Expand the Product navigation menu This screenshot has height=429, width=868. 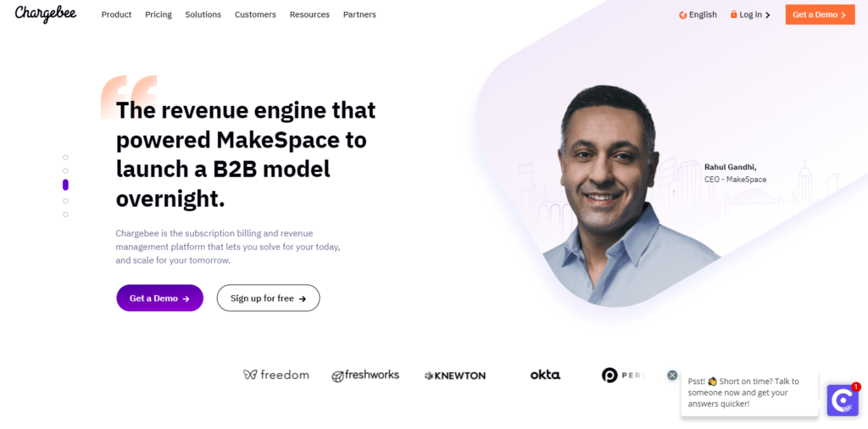click(x=116, y=15)
